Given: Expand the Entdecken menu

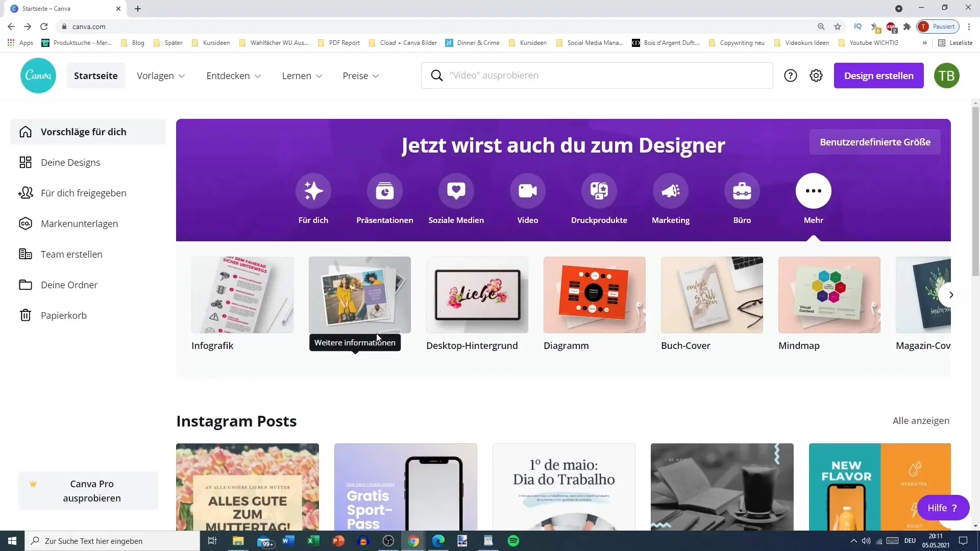Looking at the screenshot, I should 234,76.
